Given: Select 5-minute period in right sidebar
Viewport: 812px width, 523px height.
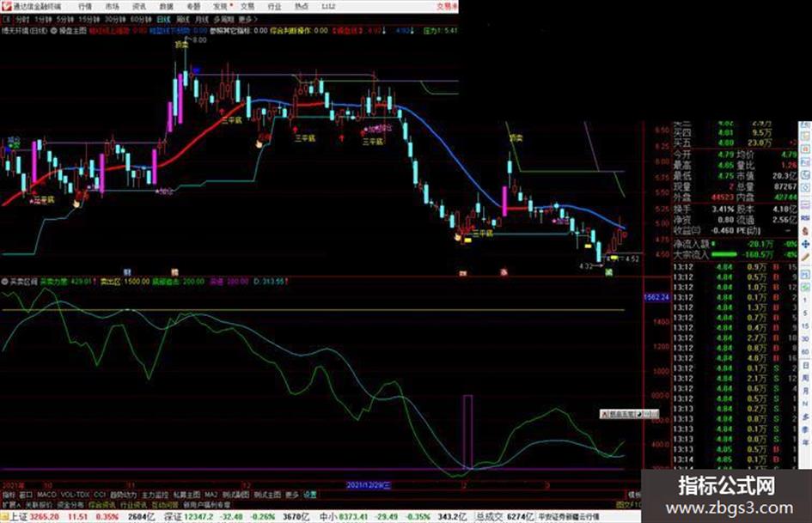Looking at the screenshot, I should pos(805,313).
